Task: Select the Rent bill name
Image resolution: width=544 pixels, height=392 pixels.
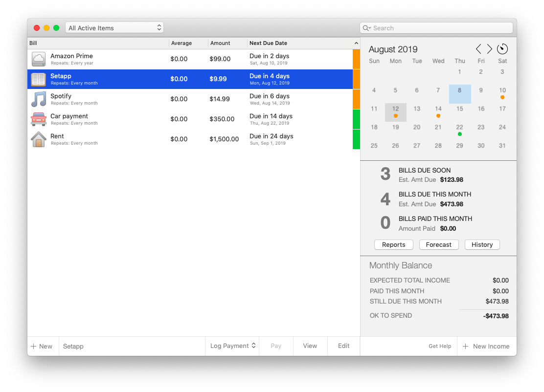Action: pyautogui.click(x=57, y=136)
